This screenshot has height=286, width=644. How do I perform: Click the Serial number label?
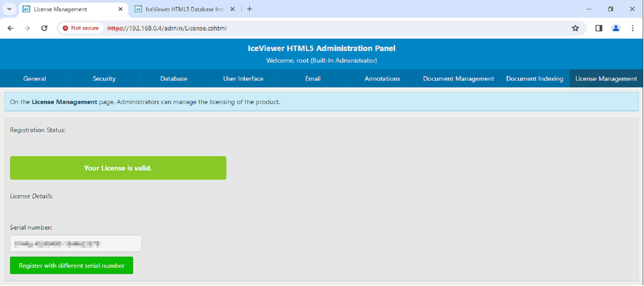click(31, 228)
